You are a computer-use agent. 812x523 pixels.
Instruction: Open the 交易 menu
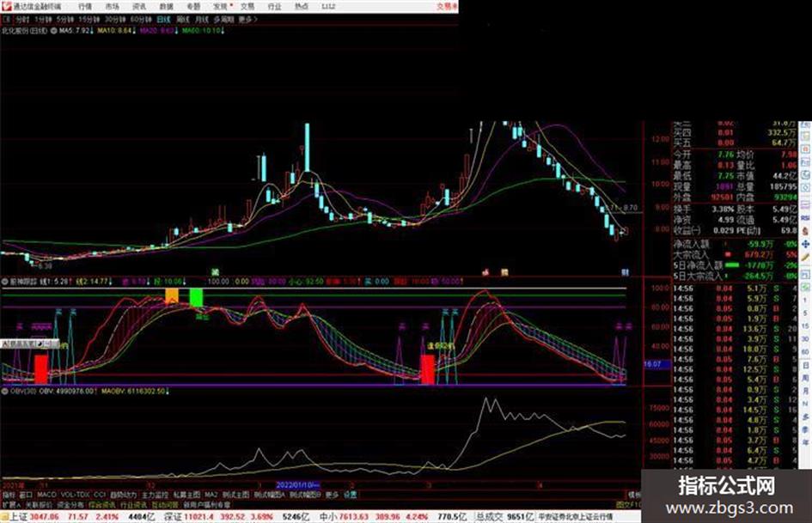pos(247,7)
